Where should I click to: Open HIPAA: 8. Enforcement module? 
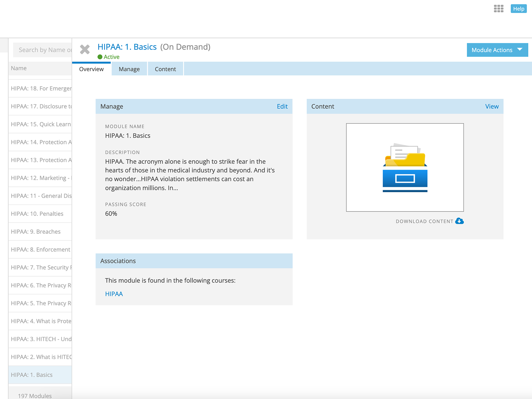tap(41, 250)
